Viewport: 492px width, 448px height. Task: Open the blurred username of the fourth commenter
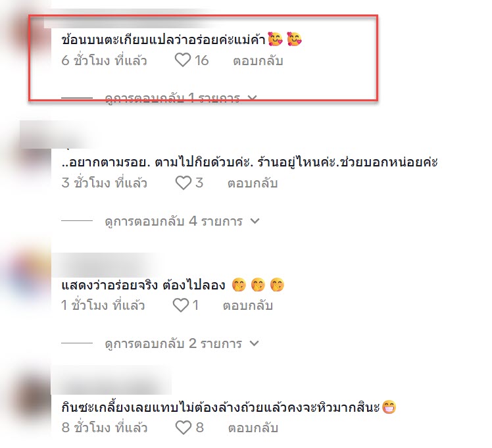pyautogui.click(x=111, y=380)
